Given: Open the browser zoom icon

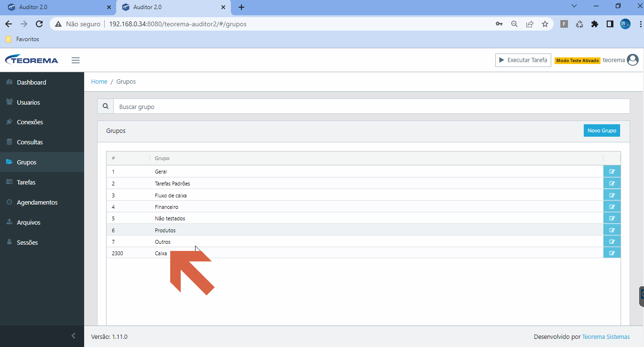Looking at the screenshot, I should (514, 24).
